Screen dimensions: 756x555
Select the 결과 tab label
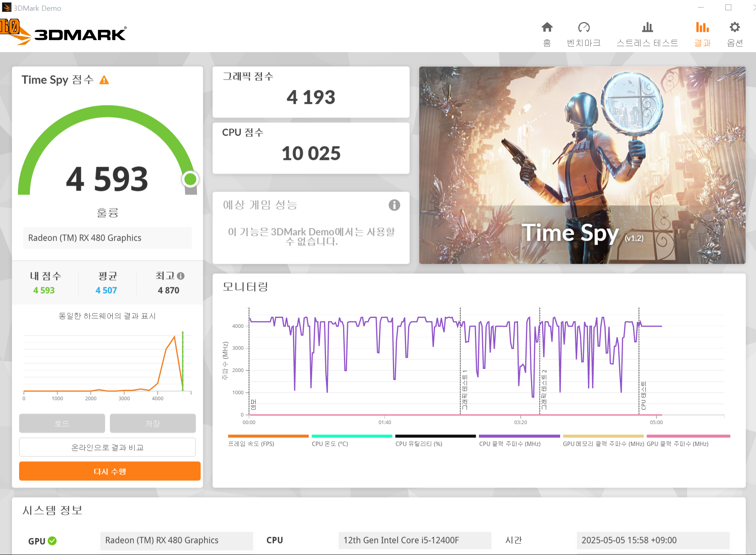tap(702, 43)
